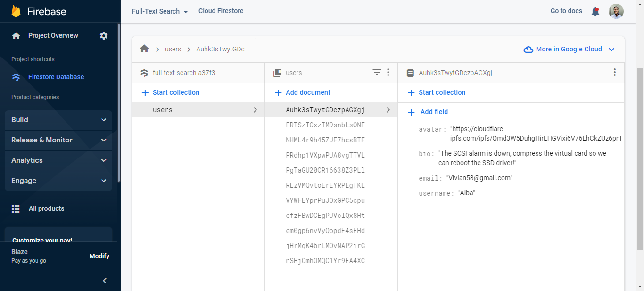
Task: Click the avatar field URL value
Action: tap(537, 133)
